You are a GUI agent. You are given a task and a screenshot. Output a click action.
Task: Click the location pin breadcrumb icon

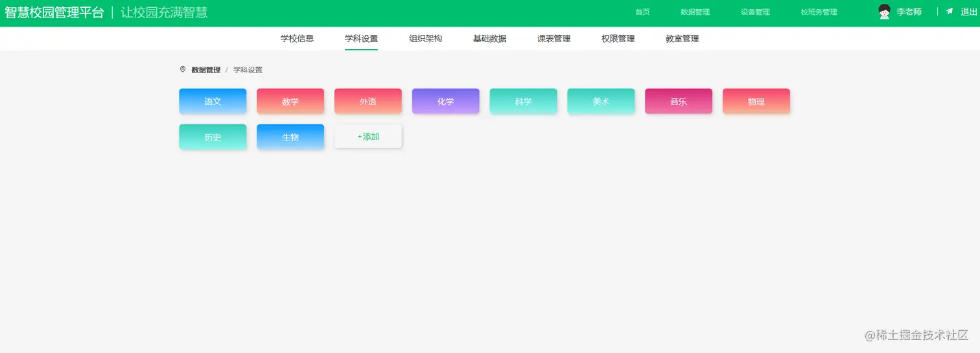pos(183,69)
